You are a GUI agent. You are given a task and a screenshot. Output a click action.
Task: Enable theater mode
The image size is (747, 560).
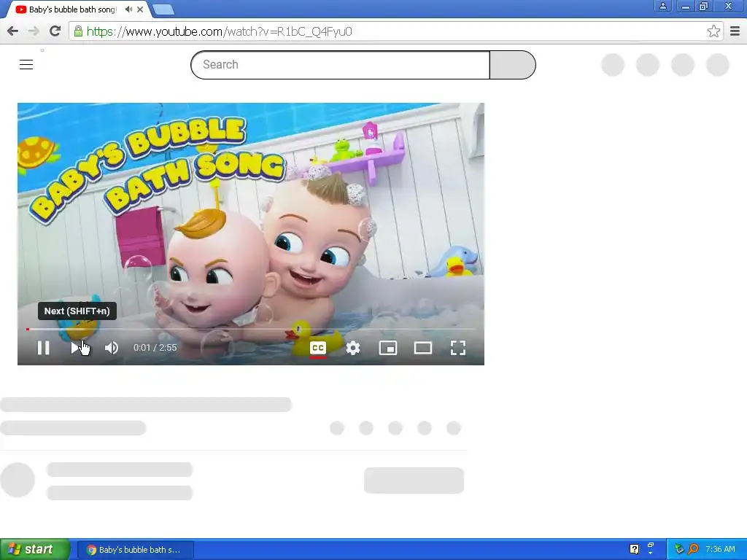point(423,348)
